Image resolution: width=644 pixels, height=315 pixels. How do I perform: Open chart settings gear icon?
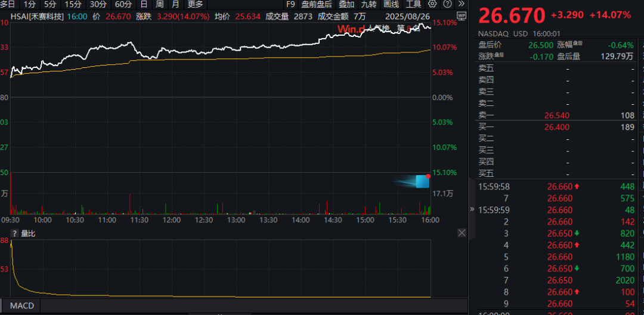tap(433, 4)
